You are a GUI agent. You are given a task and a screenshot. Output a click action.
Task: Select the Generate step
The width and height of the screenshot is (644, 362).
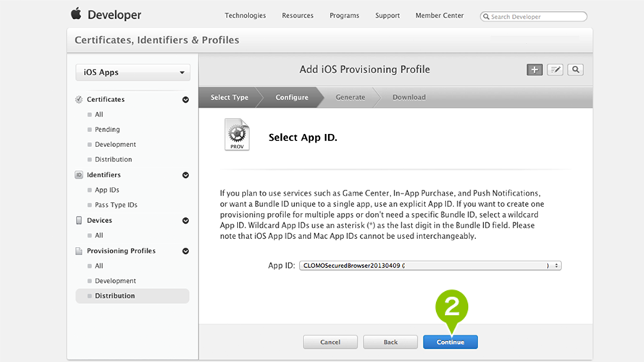click(x=351, y=97)
